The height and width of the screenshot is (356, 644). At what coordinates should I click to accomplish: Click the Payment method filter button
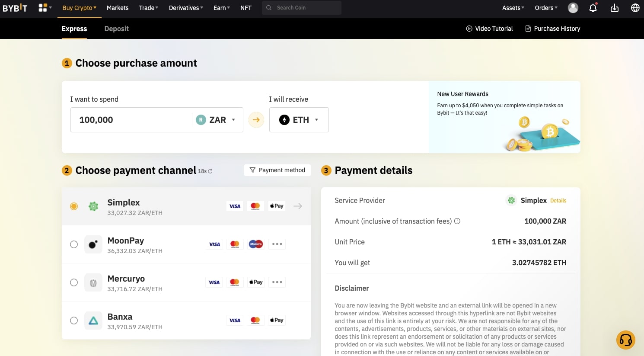click(x=277, y=170)
